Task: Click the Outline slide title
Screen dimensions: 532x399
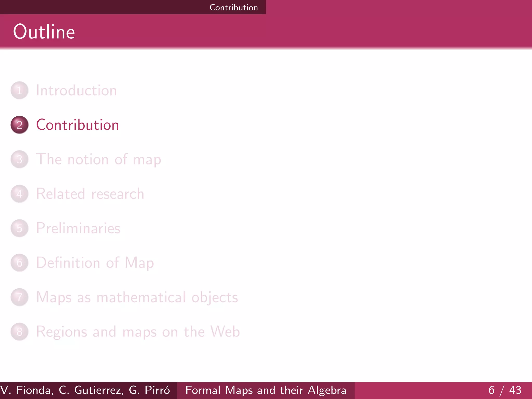Action: point(44,32)
